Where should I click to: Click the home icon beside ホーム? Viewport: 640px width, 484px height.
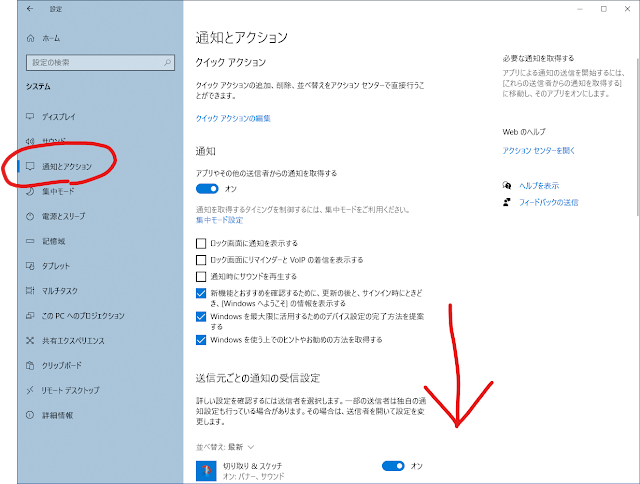point(30,38)
